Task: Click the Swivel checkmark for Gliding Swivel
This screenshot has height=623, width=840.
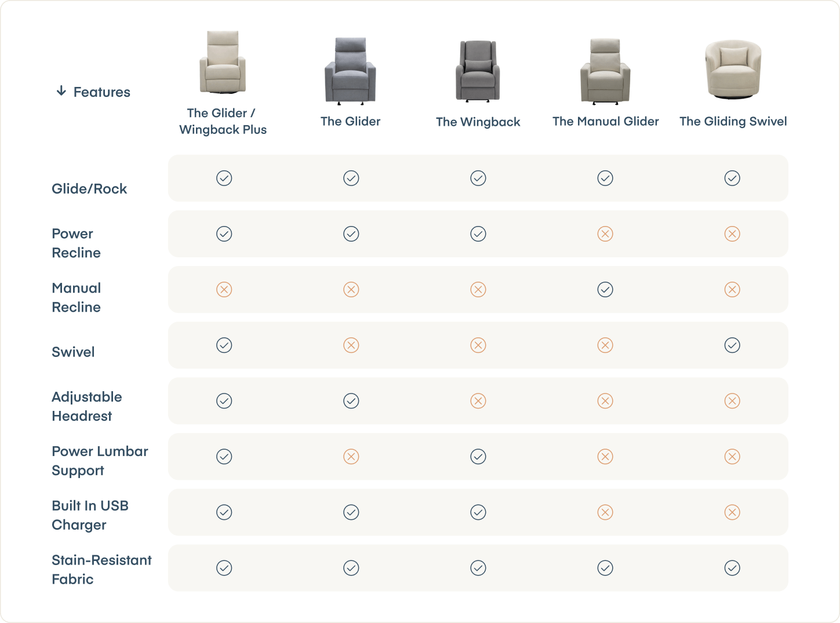Action: 732,345
